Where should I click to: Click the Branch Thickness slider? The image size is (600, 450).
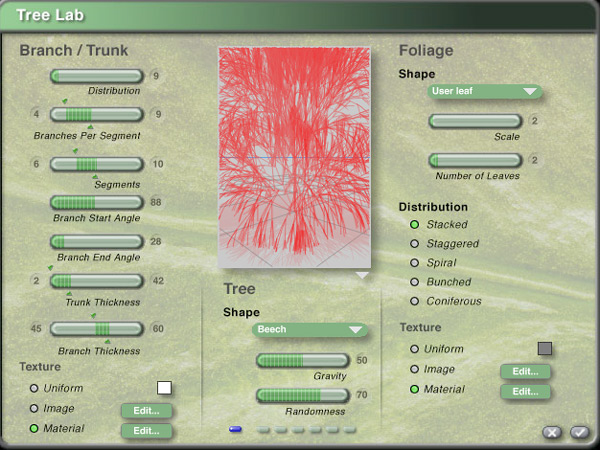(x=97, y=329)
